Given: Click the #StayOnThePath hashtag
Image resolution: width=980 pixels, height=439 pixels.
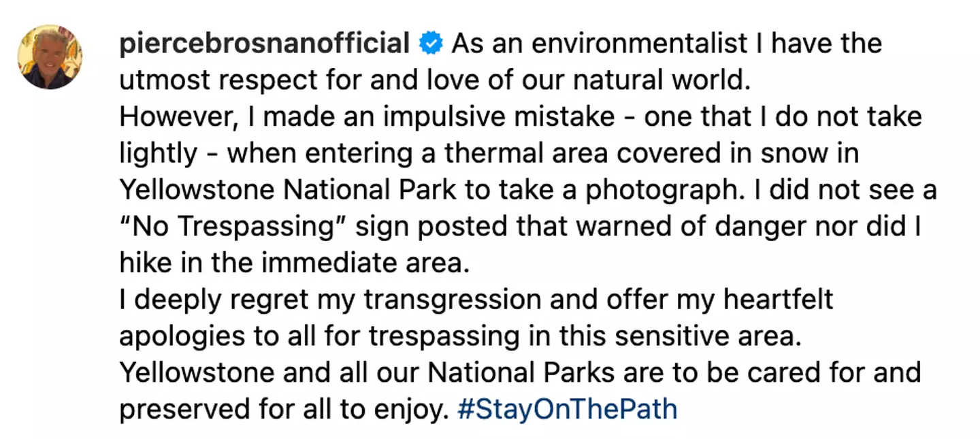Looking at the screenshot, I should 568,409.
